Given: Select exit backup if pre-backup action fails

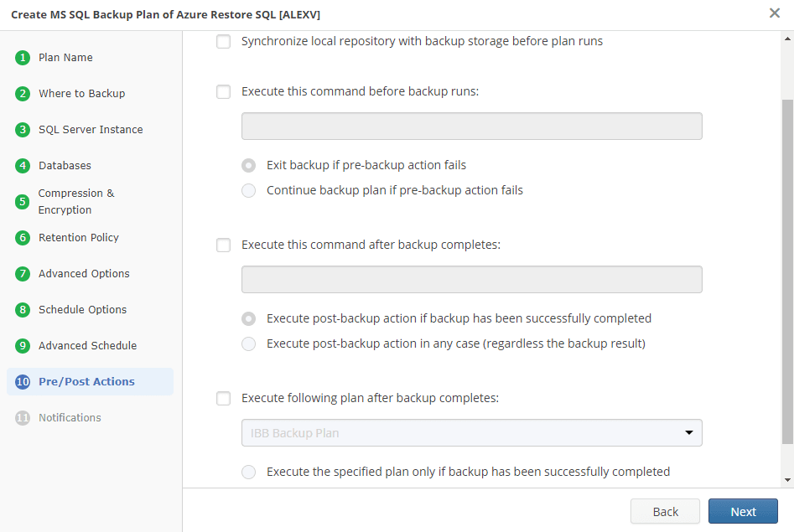Looking at the screenshot, I should click(248, 165).
